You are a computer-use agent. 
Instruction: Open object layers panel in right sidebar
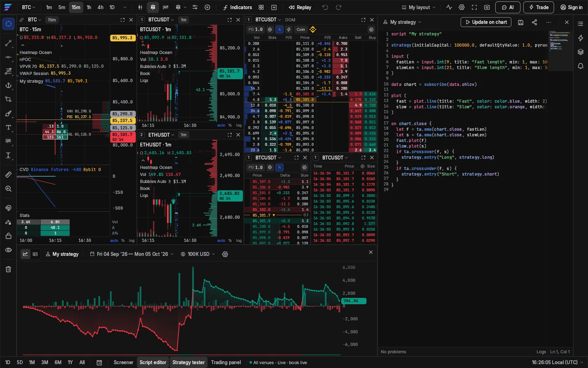581,52
